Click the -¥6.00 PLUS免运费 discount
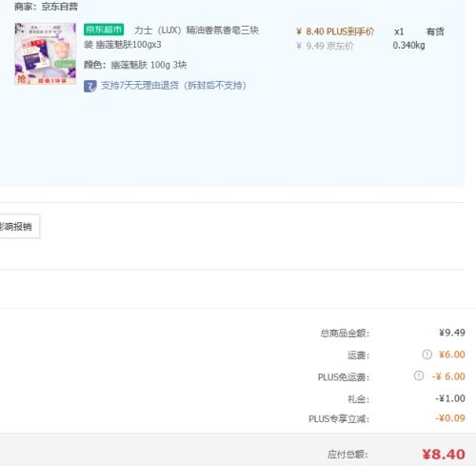476x466 pixels. [448, 376]
